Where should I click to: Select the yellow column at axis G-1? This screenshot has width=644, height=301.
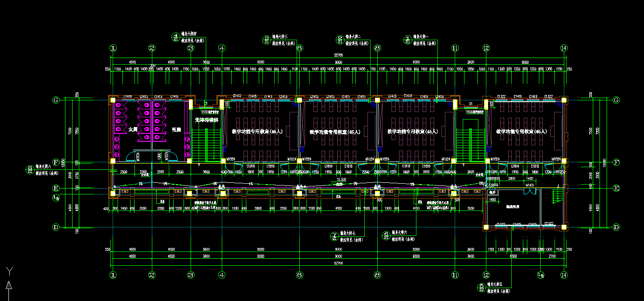pos(113,100)
